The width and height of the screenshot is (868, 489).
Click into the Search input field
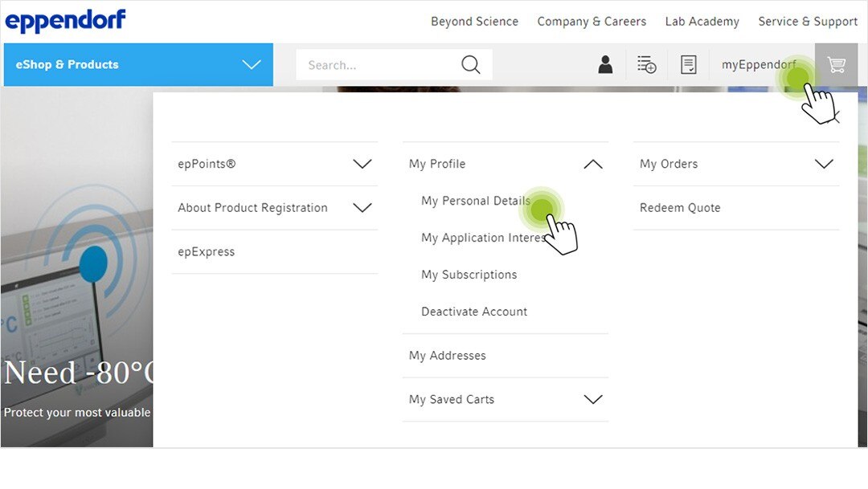pyautogui.click(x=374, y=65)
